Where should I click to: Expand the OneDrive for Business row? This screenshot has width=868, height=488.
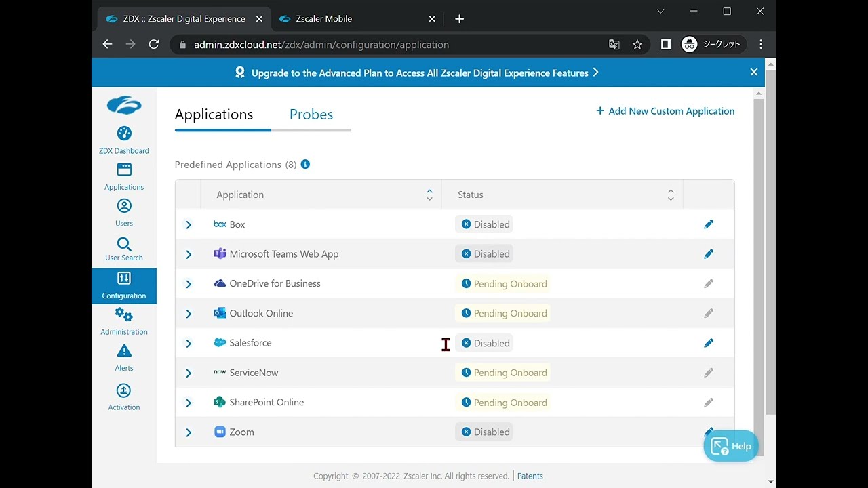189,284
